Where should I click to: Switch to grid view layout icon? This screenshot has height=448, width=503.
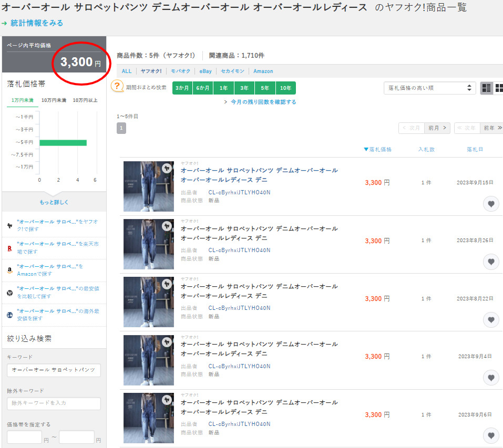point(499,88)
